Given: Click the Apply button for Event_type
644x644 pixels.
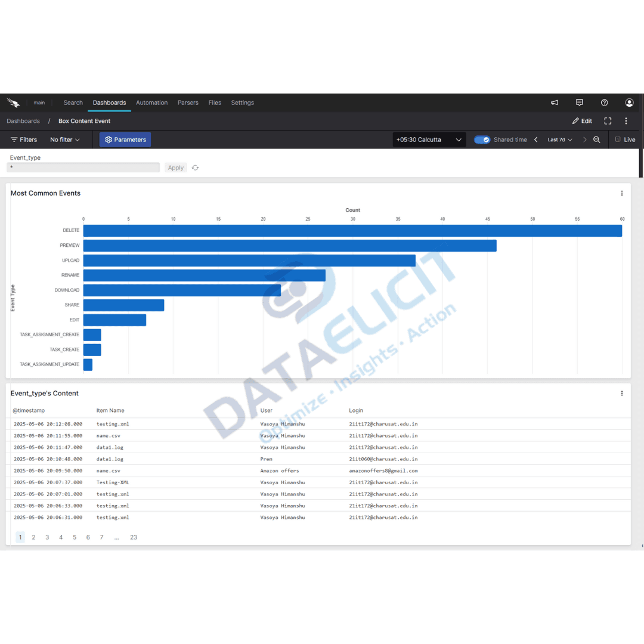Looking at the screenshot, I should point(175,168).
